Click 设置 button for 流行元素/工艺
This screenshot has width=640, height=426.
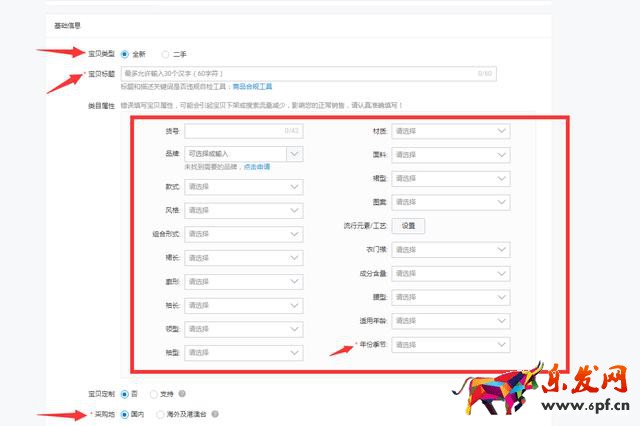[408, 226]
